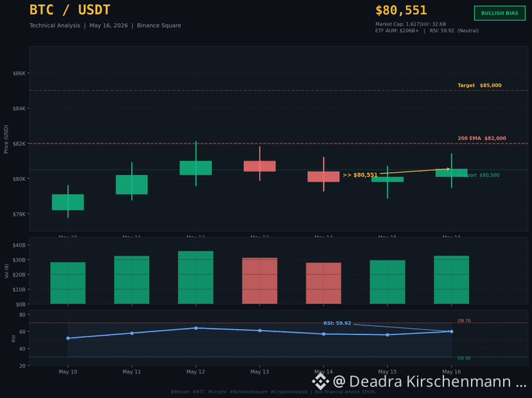Click the 40 tick on RSI axis
This screenshot has width=532, height=398.
point(22,349)
